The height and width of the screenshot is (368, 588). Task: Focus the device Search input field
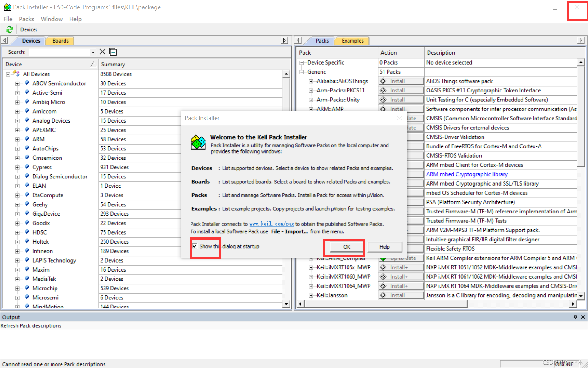tap(60, 52)
